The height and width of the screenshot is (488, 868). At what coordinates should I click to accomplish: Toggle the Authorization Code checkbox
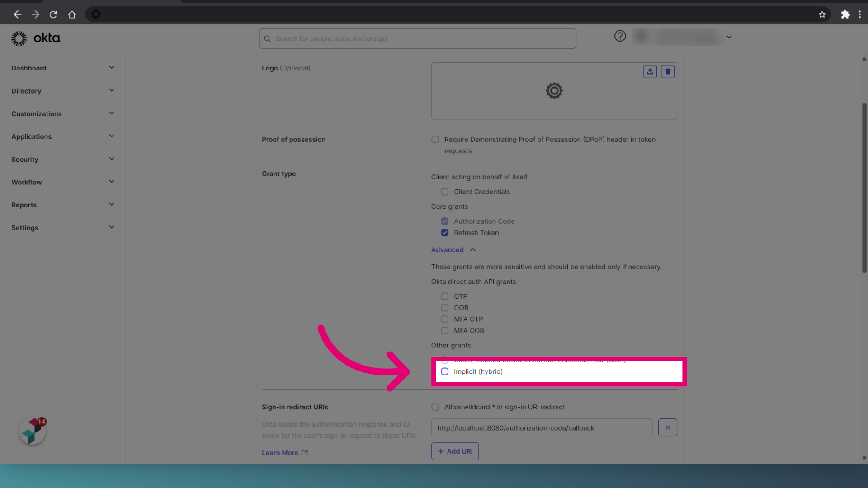coord(445,221)
